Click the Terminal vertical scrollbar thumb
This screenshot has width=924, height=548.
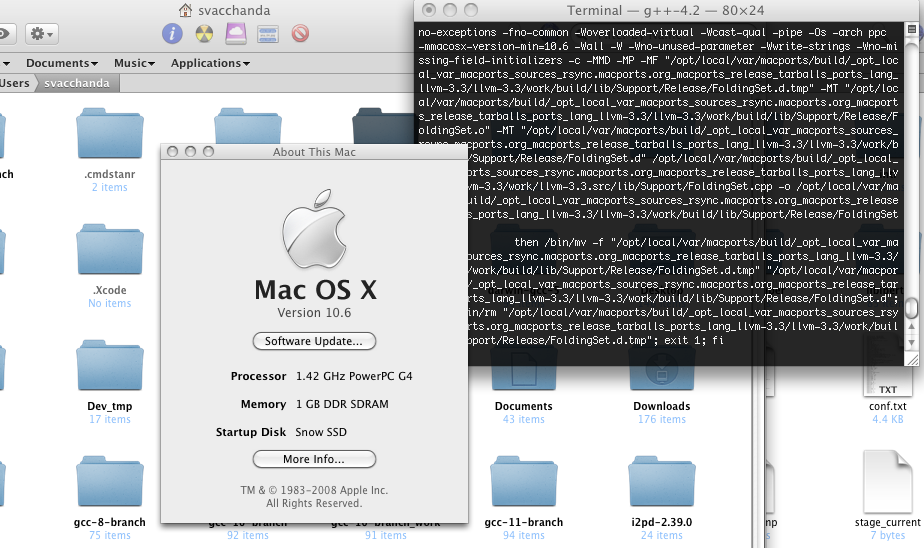(x=912, y=308)
